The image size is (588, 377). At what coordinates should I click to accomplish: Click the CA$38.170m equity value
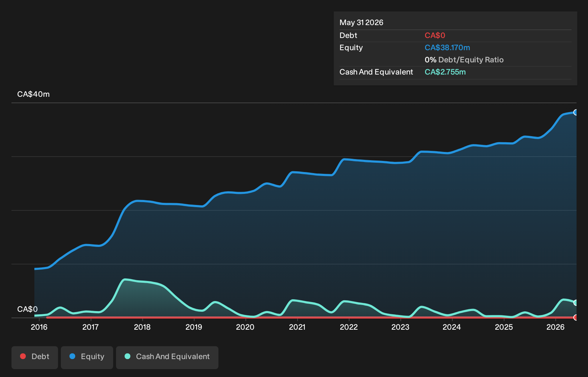pos(447,48)
